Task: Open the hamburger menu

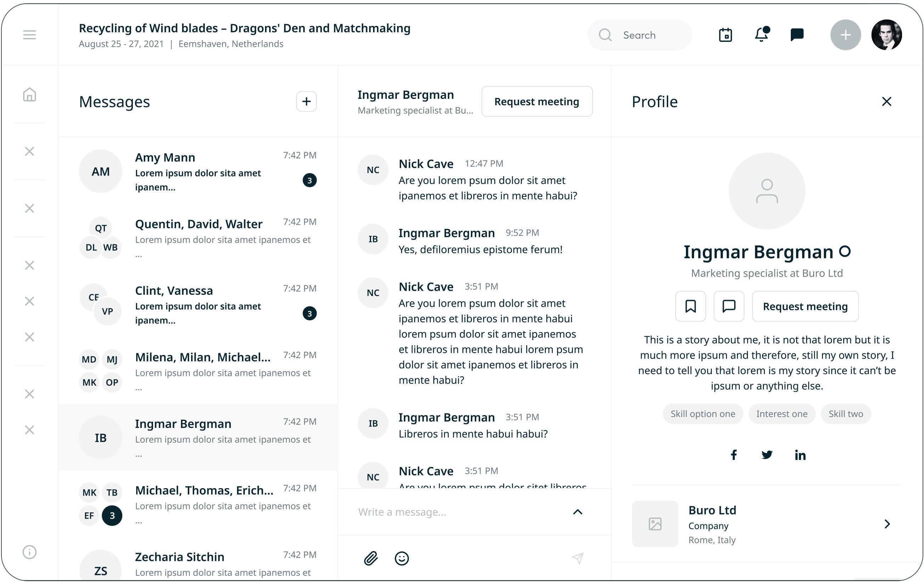Action: point(29,35)
